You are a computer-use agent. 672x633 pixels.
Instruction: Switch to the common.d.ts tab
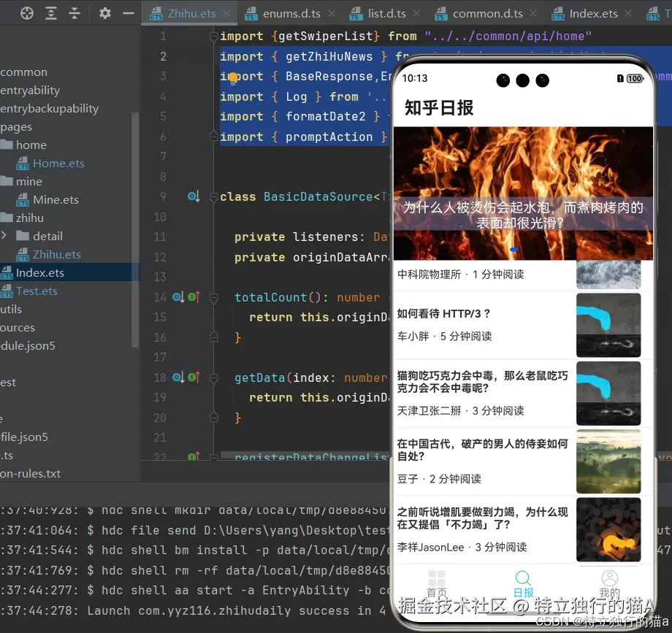(488, 14)
